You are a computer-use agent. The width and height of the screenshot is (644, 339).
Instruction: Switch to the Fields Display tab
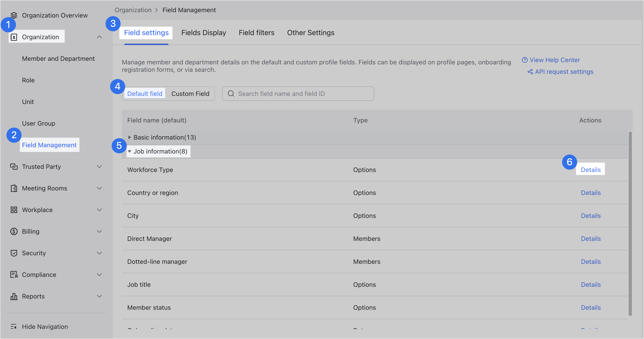[x=203, y=32]
